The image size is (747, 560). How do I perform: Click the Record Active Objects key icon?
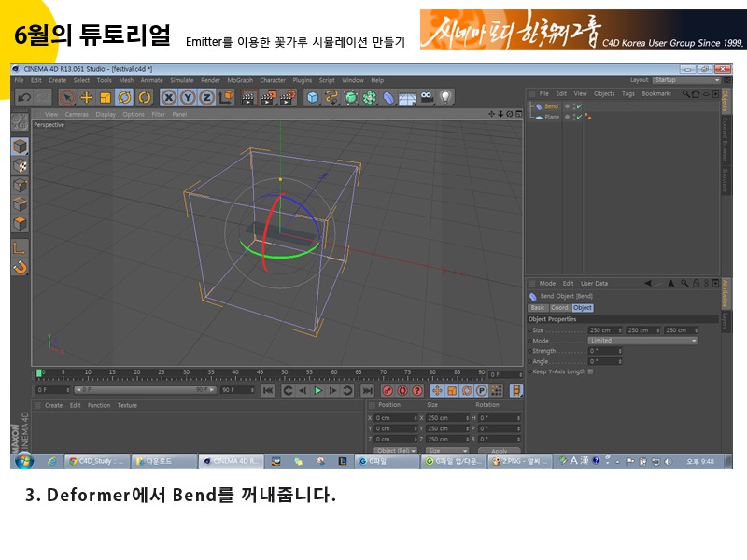pyautogui.click(x=388, y=390)
